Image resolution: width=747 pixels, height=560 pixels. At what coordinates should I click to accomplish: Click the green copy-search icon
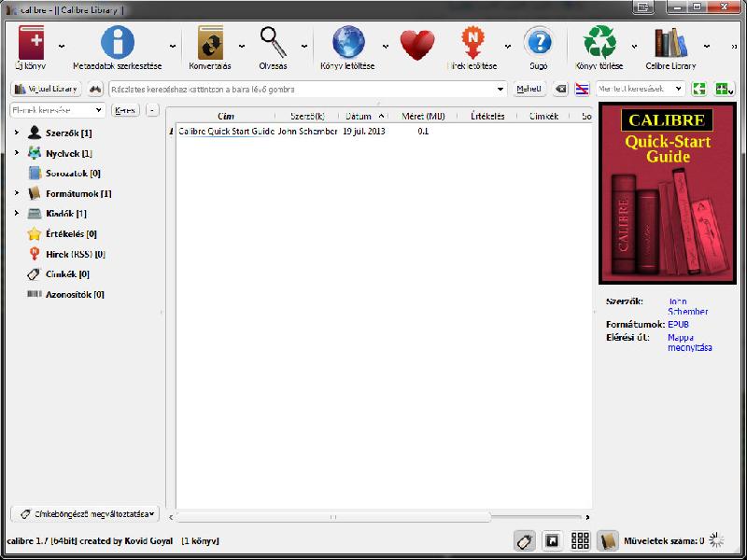coord(699,89)
